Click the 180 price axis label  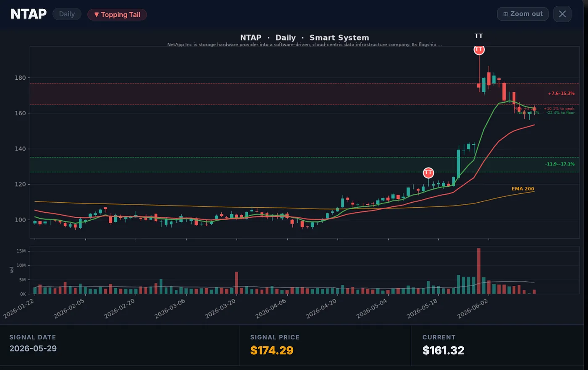21,78
